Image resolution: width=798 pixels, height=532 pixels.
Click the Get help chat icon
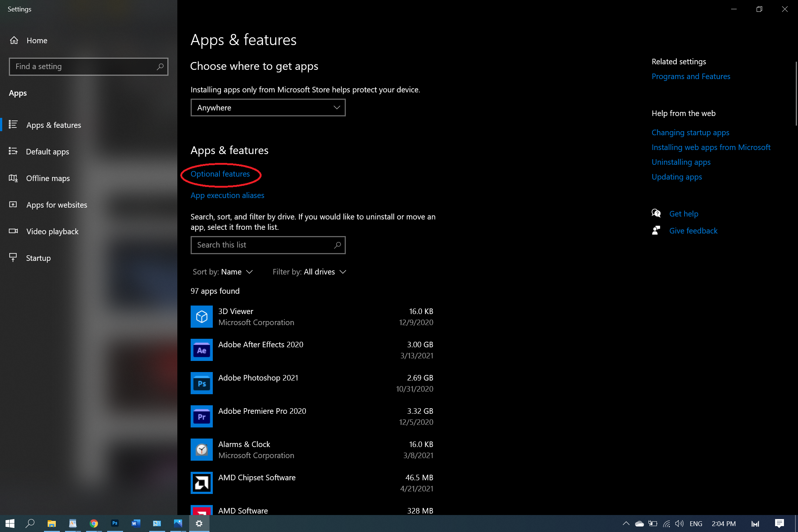[656, 213]
